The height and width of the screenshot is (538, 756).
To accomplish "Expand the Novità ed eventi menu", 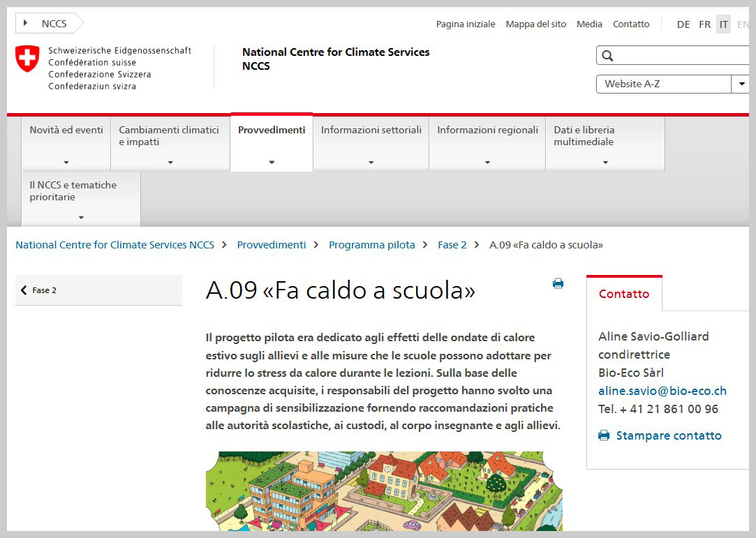I will pyautogui.click(x=66, y=144).
